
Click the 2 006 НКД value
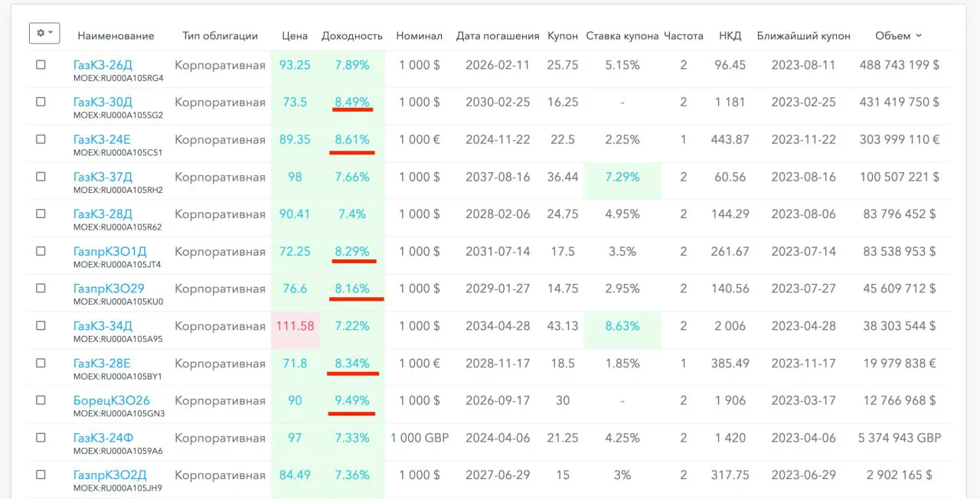click(x=730, y=326)
